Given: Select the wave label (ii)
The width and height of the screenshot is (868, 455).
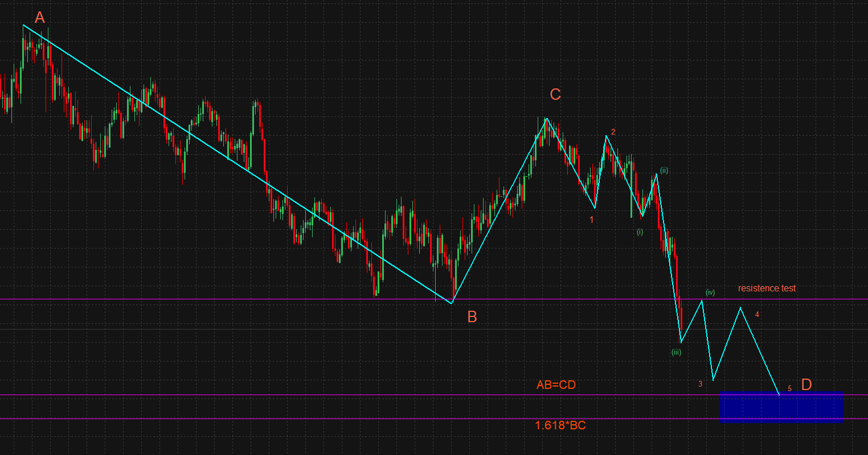Looking at the screenshot, I should (x=664, y=170).
